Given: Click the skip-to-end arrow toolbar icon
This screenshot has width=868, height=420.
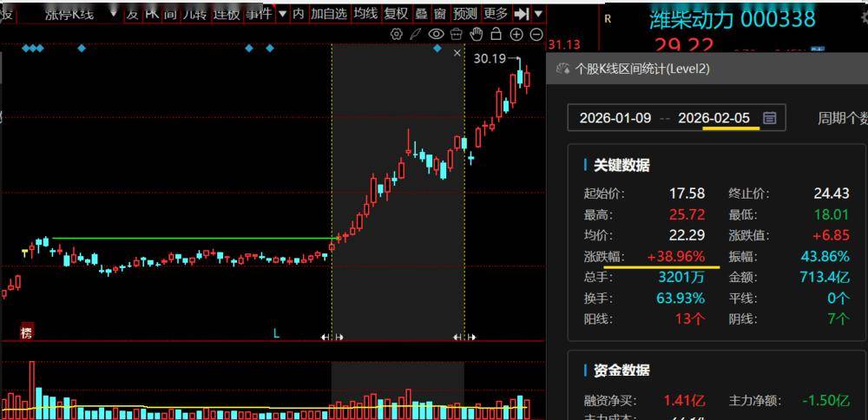Looking at the screenshot, I should click(x=521, y=13).
